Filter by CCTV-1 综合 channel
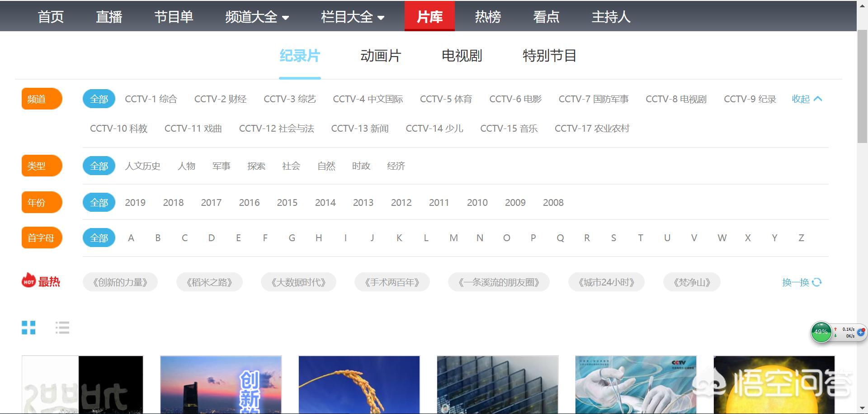 151,99
